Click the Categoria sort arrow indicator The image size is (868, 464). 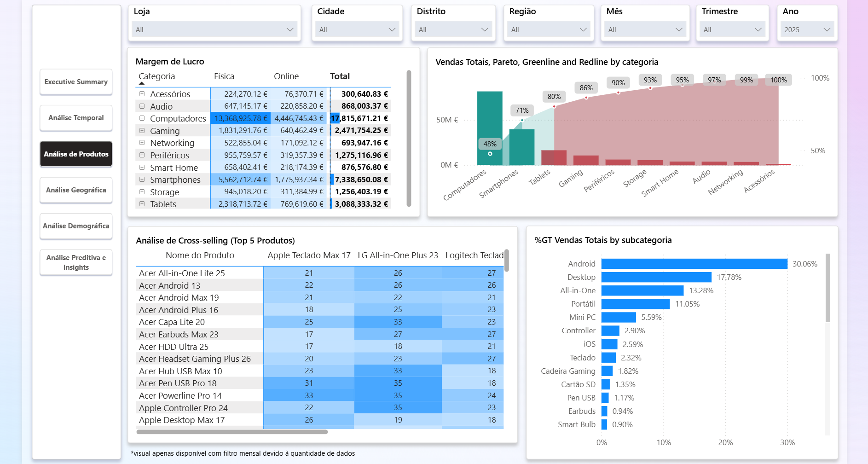142,84
